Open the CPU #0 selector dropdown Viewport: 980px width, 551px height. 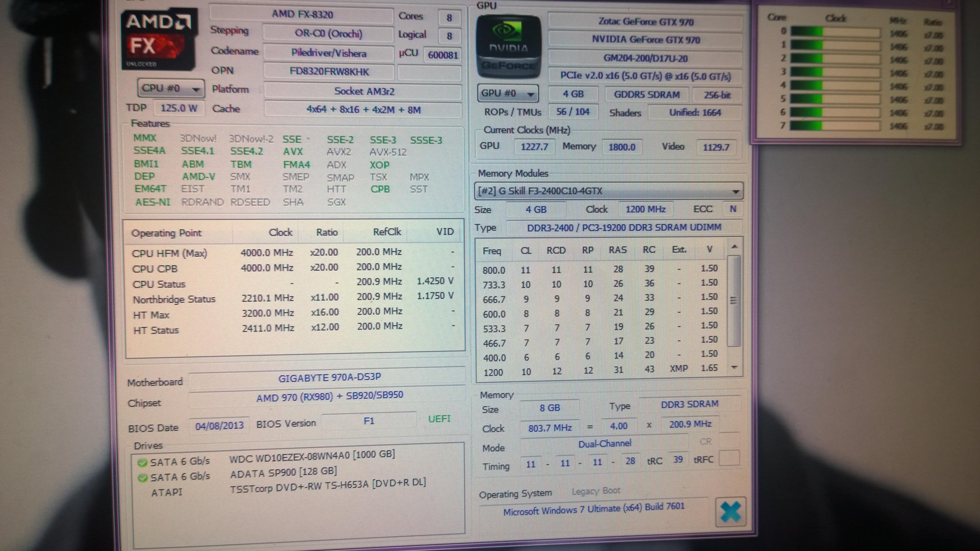click(170, 89)
